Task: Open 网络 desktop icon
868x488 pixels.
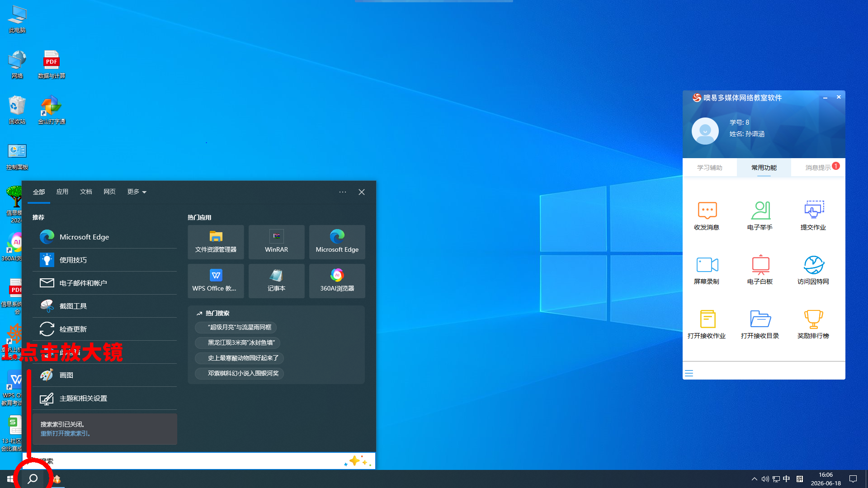Action: click(x=17, y=65)
